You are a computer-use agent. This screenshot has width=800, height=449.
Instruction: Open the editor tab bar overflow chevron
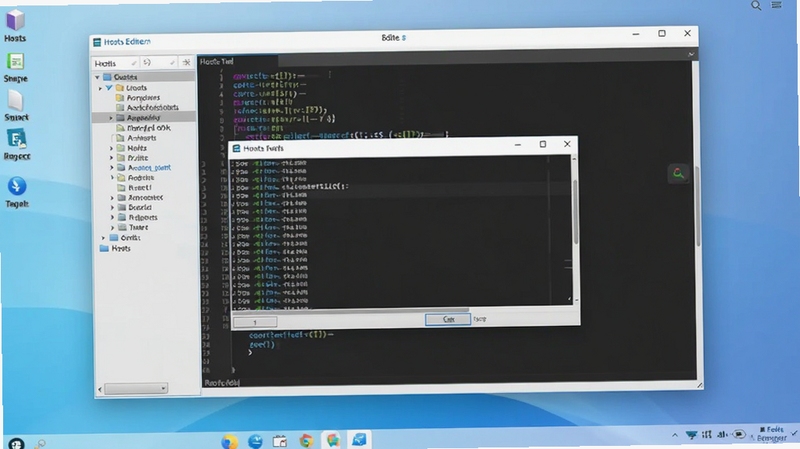pos(691,54)
